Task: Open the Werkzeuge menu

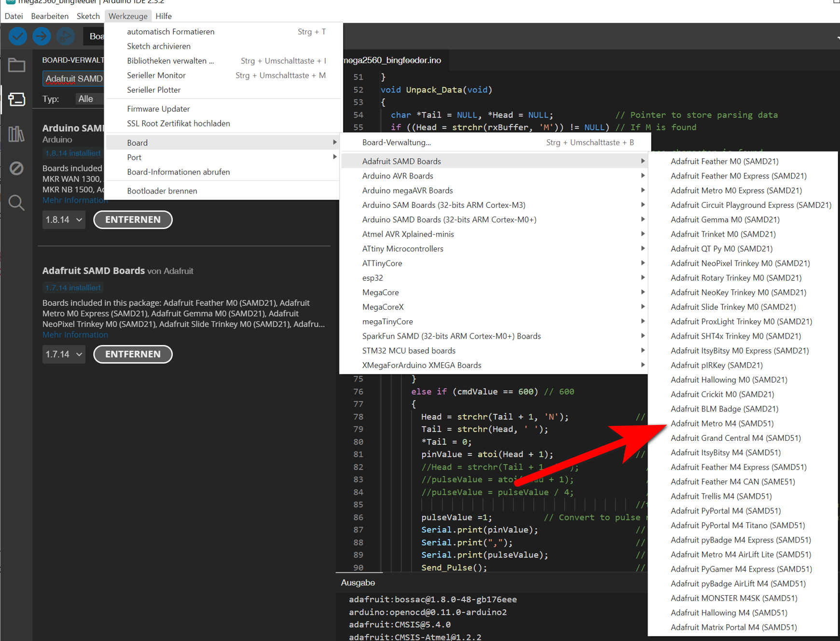Action: pyautogui.click(x=128, y=16)
